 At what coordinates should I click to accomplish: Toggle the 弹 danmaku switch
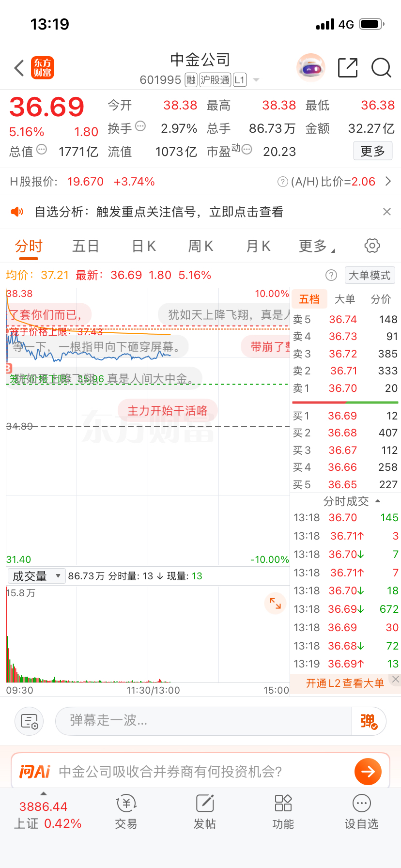pyautogui.click(x=369, y=721)
